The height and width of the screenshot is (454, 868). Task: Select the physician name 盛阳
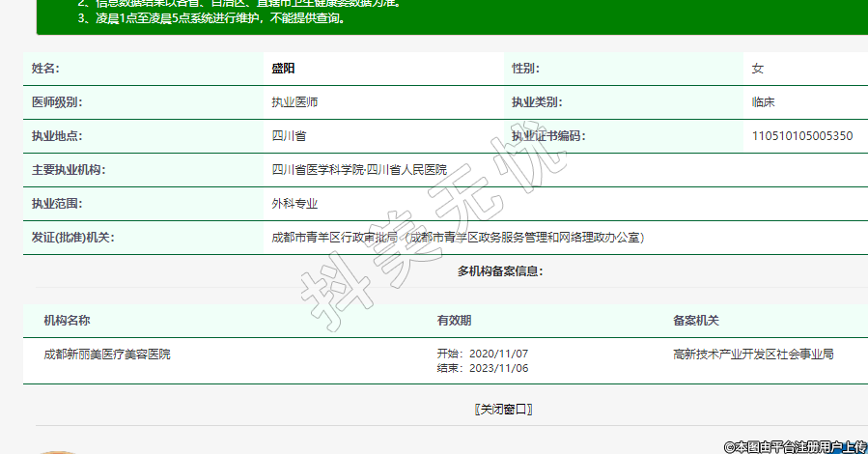click(x=284, y=69)
